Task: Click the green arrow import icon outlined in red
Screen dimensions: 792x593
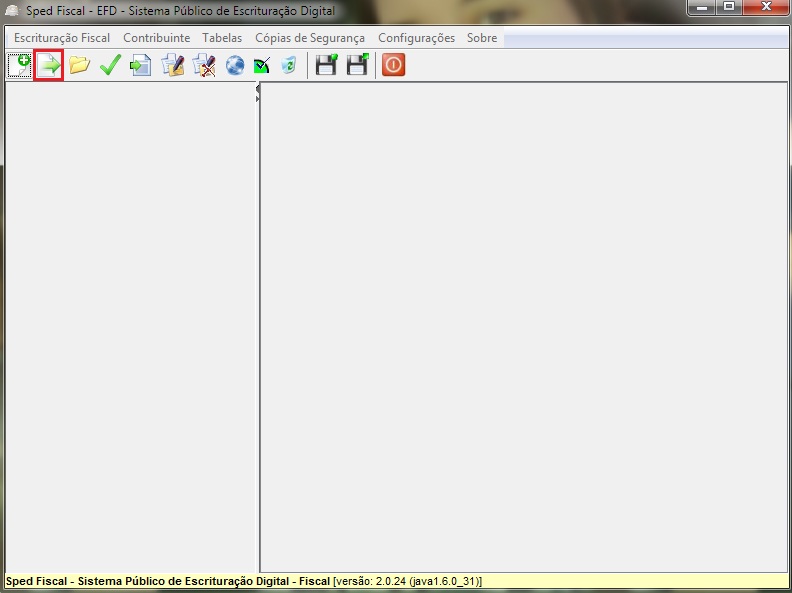Action: [49, 66]
